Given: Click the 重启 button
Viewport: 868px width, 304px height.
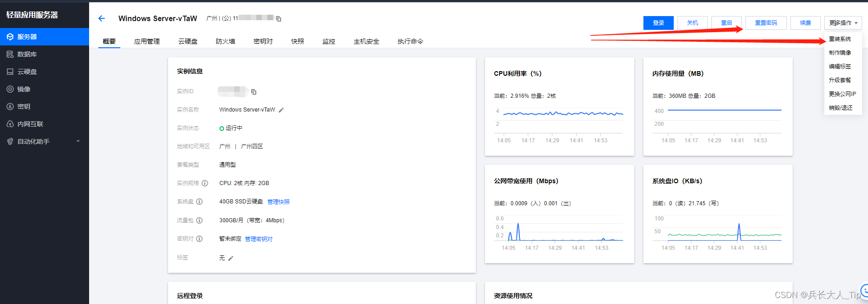Looking at the screenshot, I should (x=727, y=23).
